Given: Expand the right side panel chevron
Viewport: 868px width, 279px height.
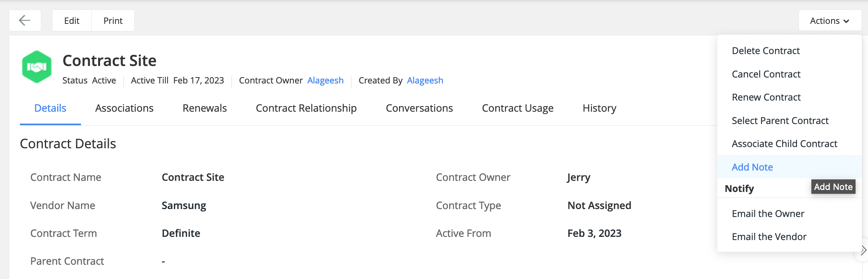Looking at the screenshot, I should (x=863, y=250).
